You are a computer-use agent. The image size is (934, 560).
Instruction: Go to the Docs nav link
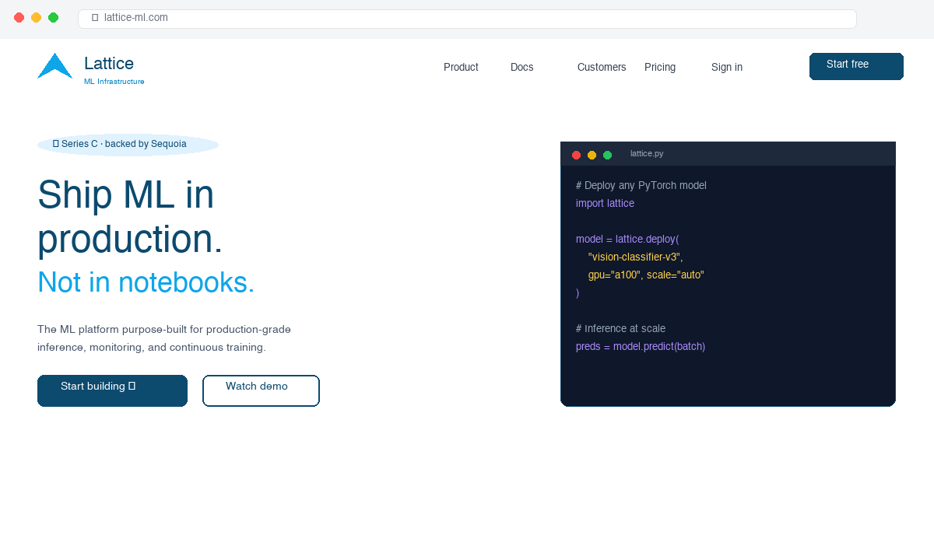point(522,68)
